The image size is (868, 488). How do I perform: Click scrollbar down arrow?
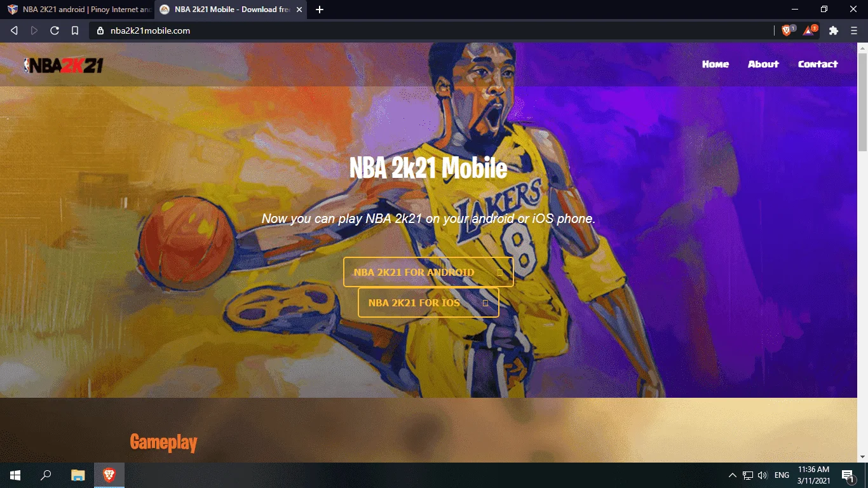[862, 456]
